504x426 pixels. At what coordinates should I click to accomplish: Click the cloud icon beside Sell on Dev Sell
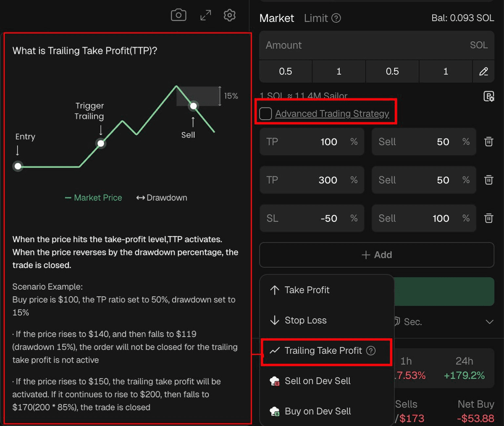click(275, 381)
